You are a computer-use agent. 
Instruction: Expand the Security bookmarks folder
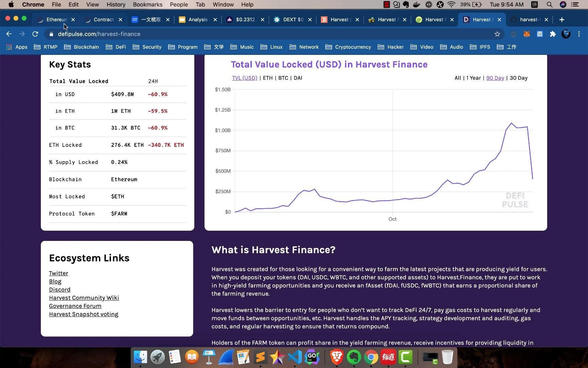click(x=147, y=47)
